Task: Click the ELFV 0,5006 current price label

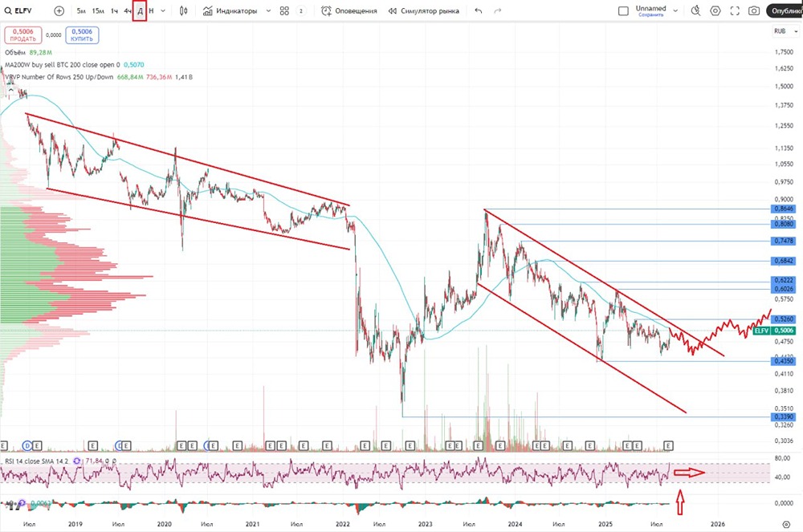Action: (774, 331)
